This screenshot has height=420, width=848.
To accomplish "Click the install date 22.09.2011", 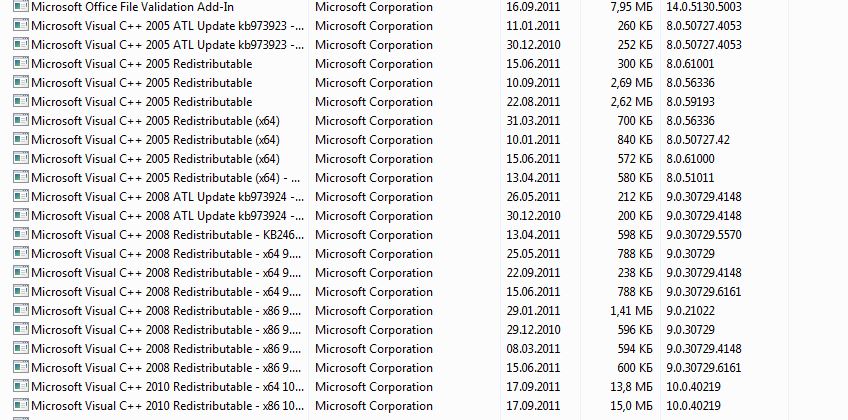I will click(x=533, y=273).
